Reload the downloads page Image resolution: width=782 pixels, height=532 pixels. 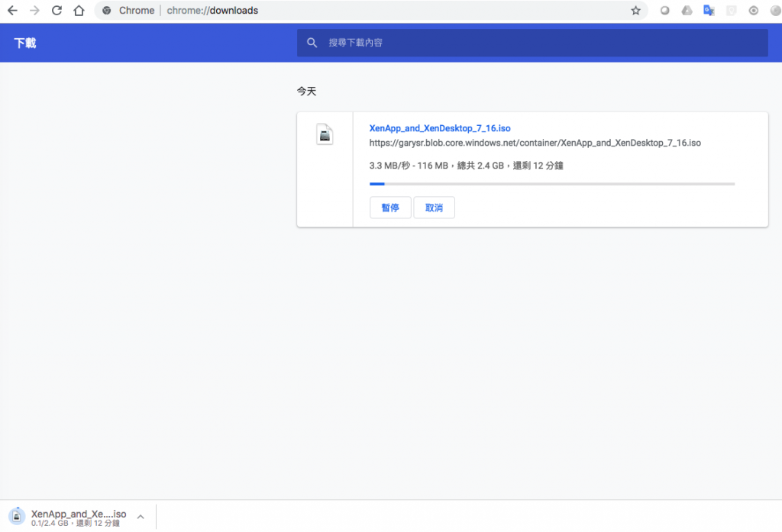57,11
